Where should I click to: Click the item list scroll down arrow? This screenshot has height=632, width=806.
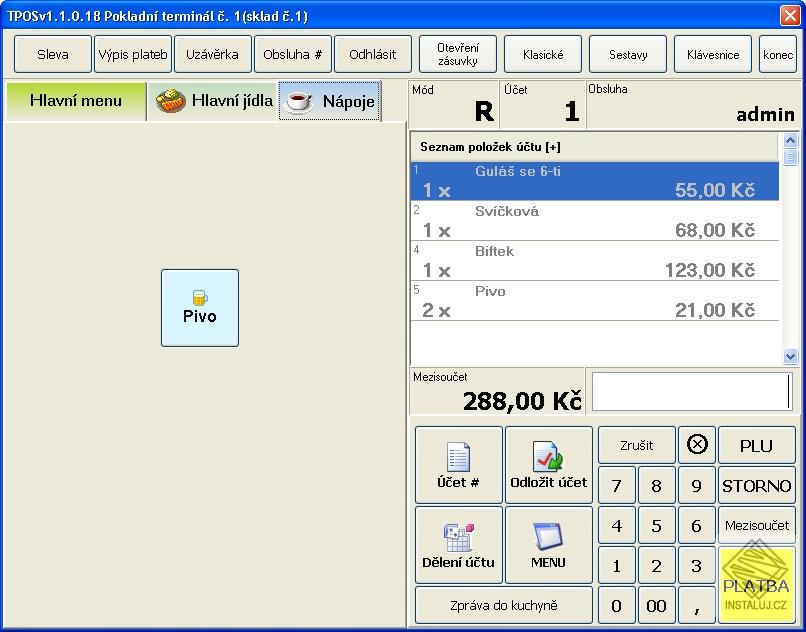(x=790, y=356)
